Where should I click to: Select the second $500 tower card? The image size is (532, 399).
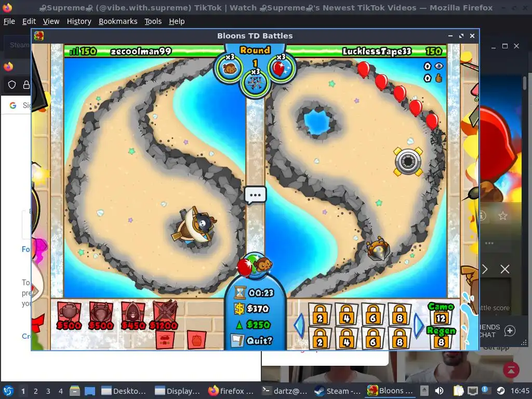click(x=101, y=315)
